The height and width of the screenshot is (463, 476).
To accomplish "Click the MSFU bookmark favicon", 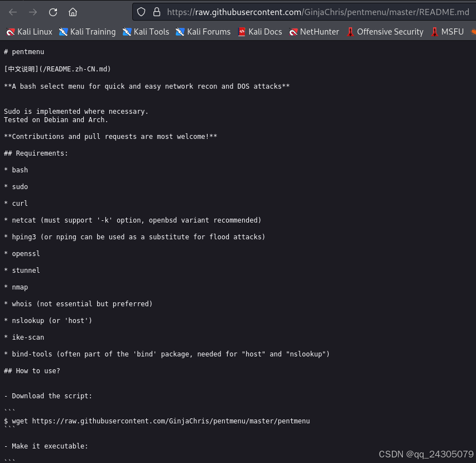I will [x=435, y=32].
